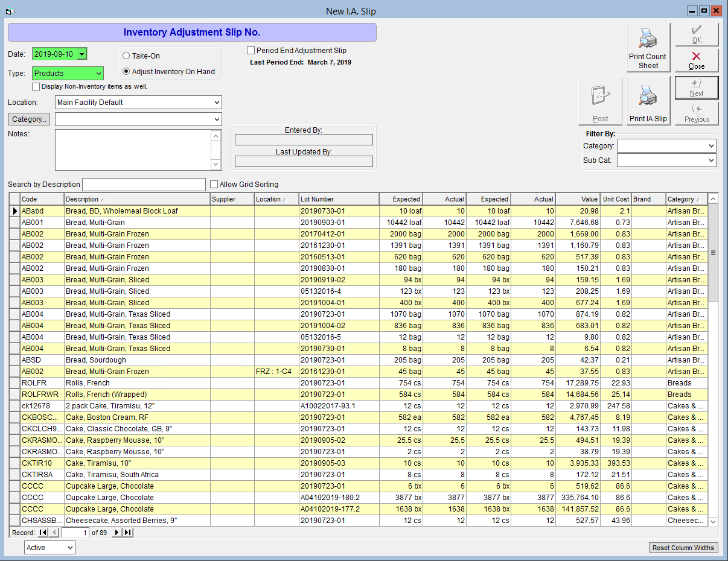Click the Supplier column header
The width and height of the screenshot is (728, 561).
232,199
